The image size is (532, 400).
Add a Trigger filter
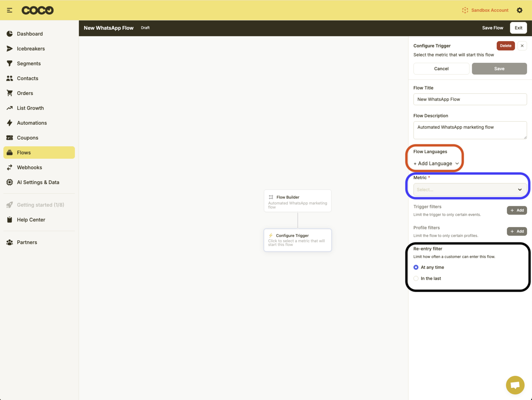point(517,210)
